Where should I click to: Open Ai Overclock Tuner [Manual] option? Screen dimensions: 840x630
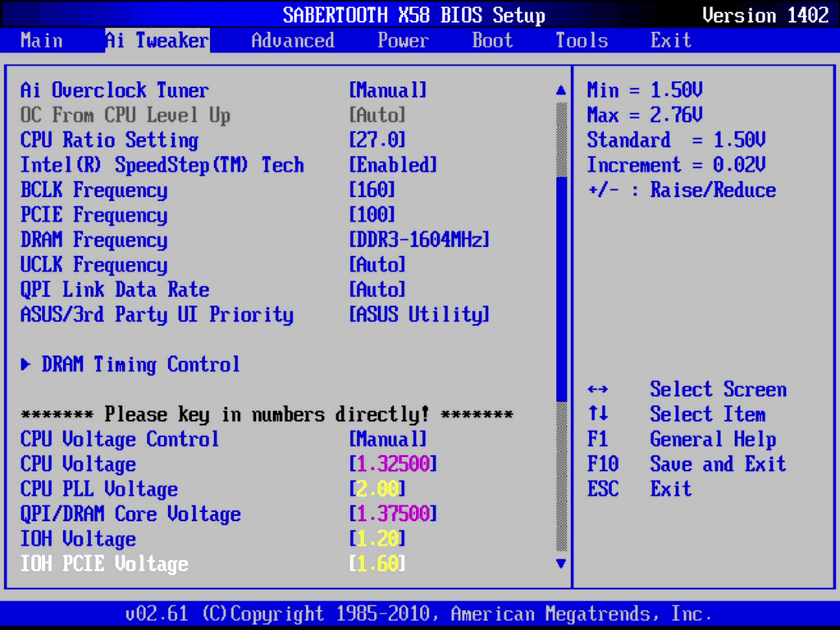click(x=388, y=90)
